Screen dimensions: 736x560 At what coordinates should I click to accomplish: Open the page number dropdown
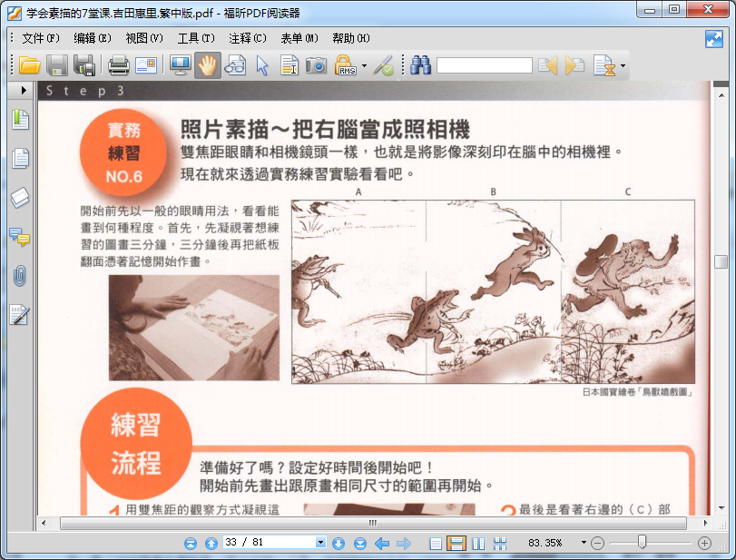click(x=320, y=543)
